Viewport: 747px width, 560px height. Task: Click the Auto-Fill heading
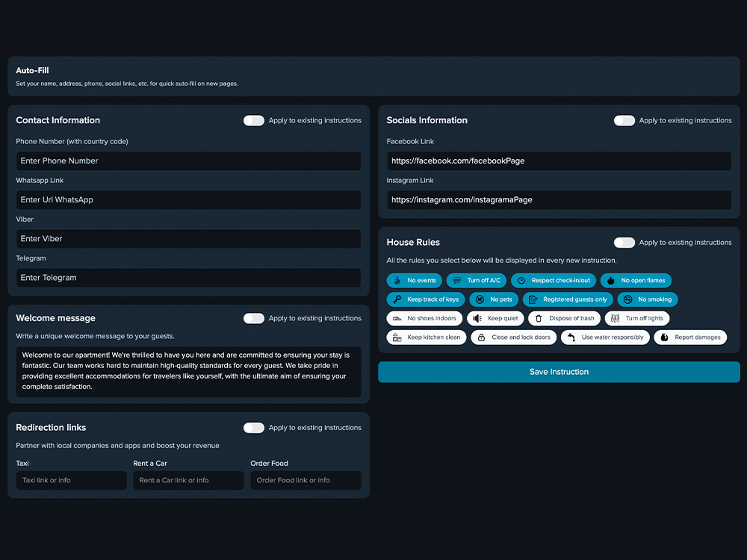click(32, 70)
